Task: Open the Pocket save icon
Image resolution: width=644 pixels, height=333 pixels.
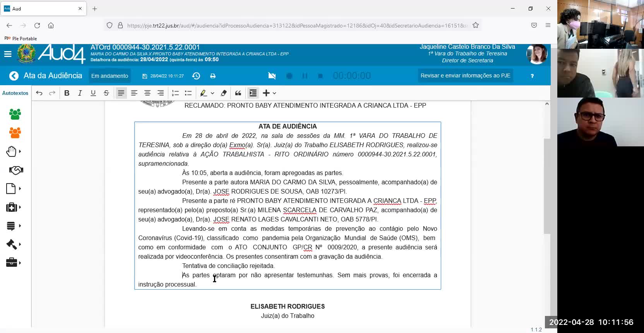Action: 534,25
